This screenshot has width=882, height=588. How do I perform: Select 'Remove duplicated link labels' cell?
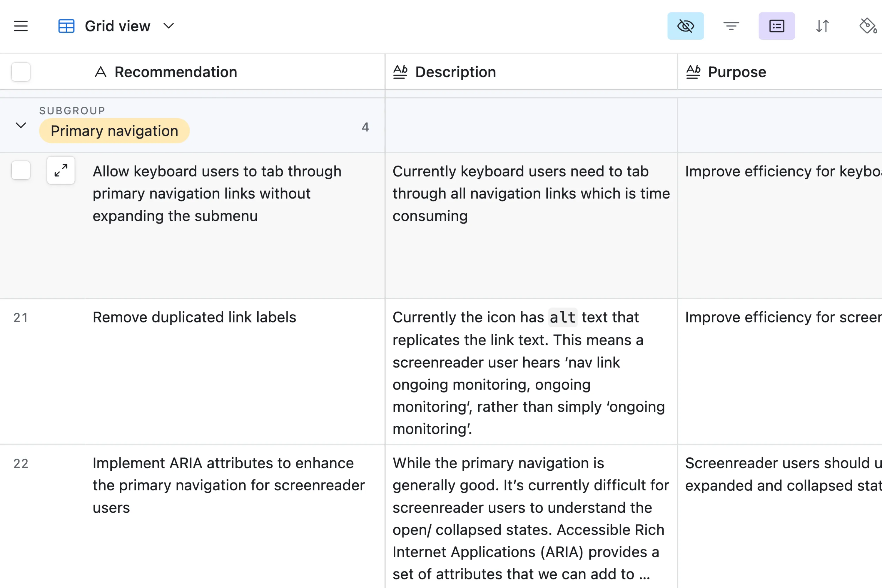(235, 371)
